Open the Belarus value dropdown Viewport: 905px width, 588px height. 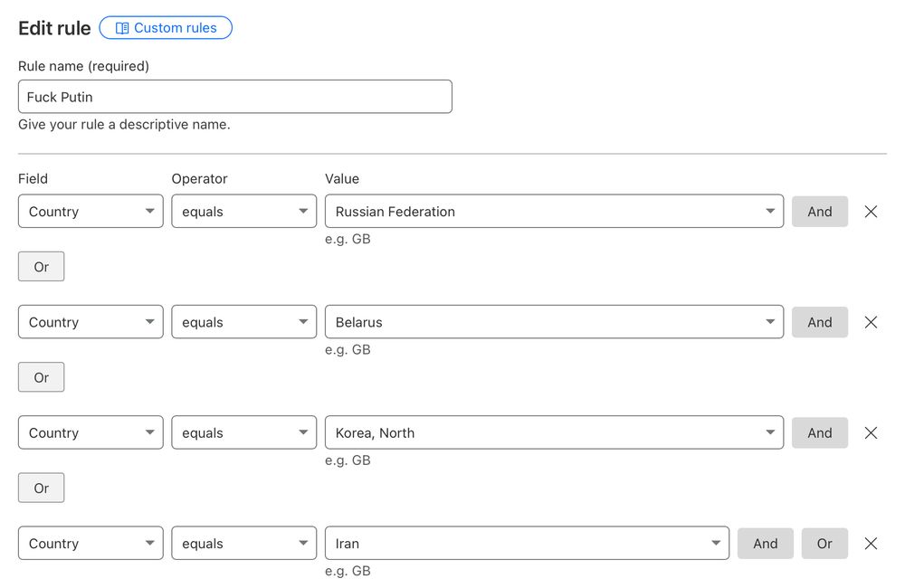[x=554, y=322]
